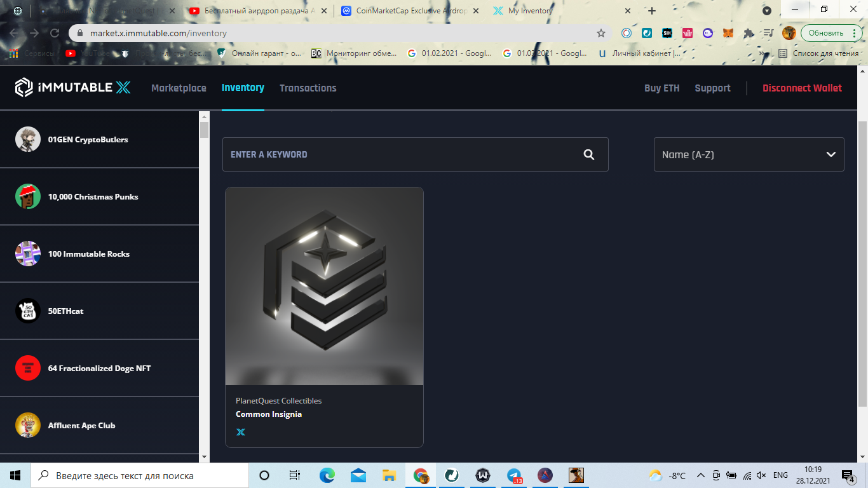Image resolution: width=868 pixels, height=488 pixels.
Task: Click the collections list scrollbar thumb
Action: tap(204, 130)
